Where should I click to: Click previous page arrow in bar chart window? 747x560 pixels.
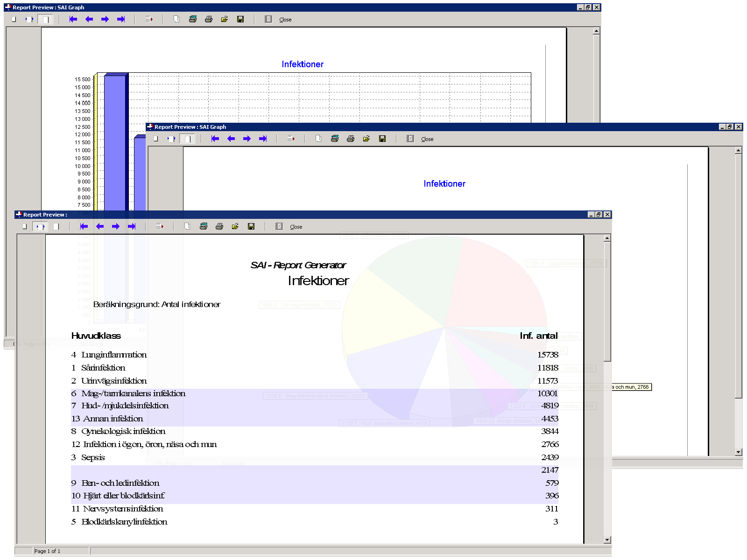tap(89, 19)
